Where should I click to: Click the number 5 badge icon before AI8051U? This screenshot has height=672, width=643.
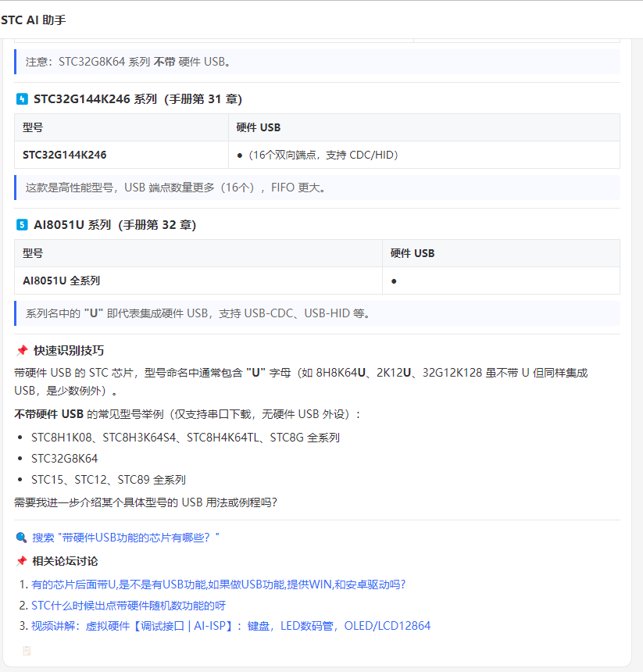(22, 224)
